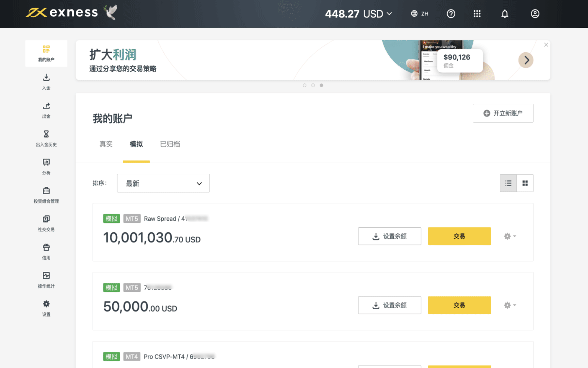Click Pro CSVP-MT4 account label
The width and height of the screenshot is (588, 368).
click(179, 357)
